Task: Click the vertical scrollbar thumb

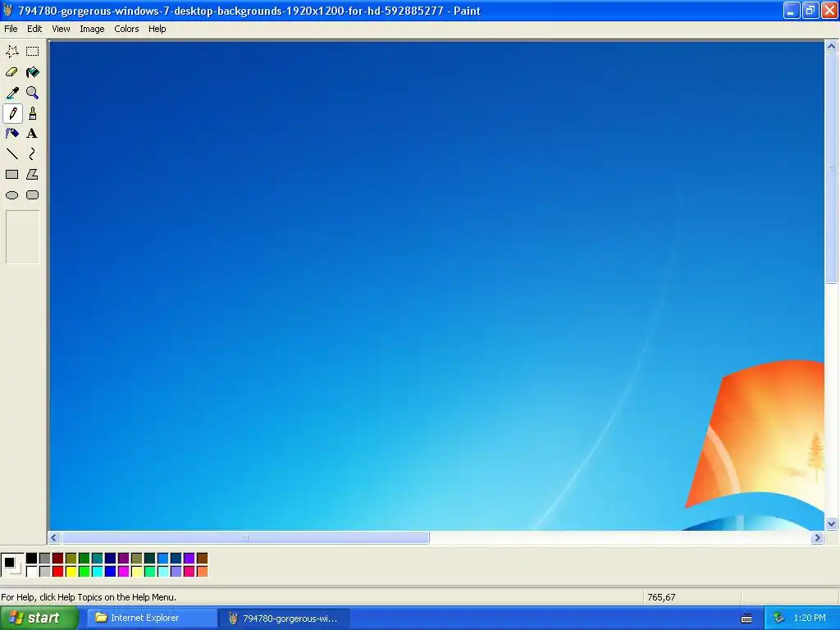Action: (832, 168)
